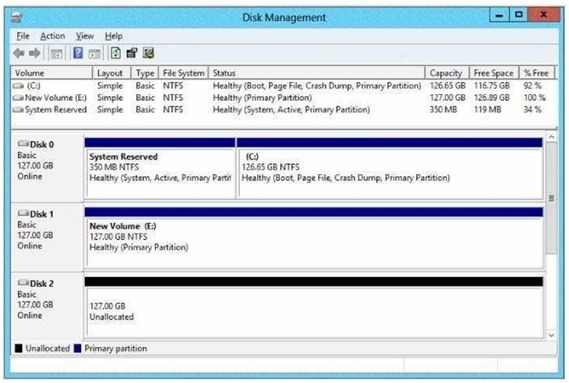
Task: Select the New Volume (E:) partition block
Action: [x=314, y=238]
